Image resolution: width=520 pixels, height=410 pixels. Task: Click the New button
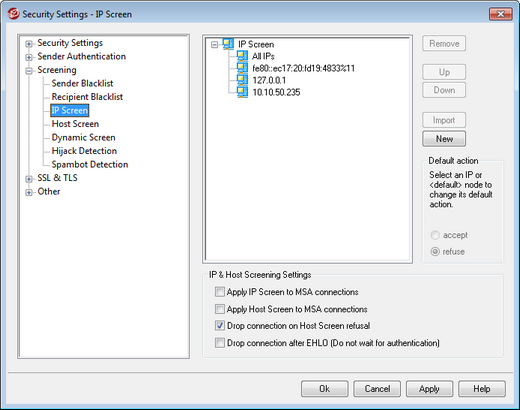point(444,139)
